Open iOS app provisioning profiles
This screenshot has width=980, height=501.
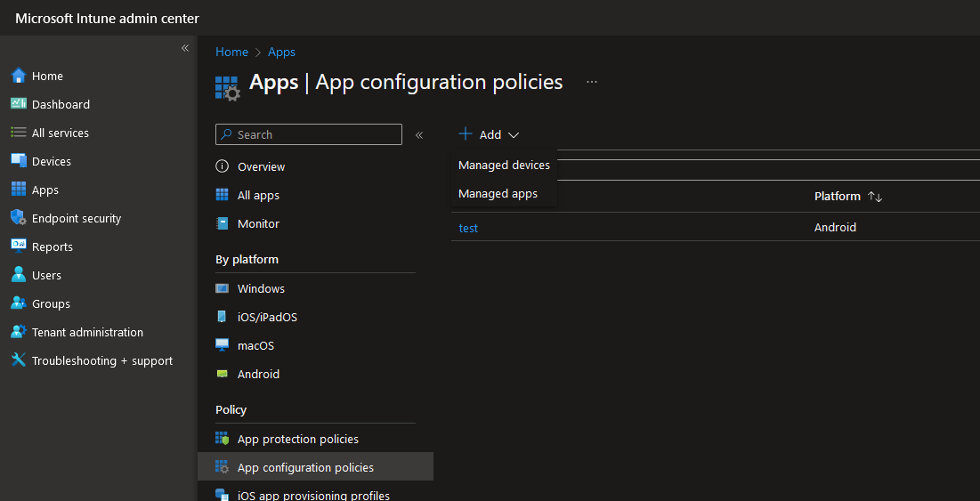315,495
